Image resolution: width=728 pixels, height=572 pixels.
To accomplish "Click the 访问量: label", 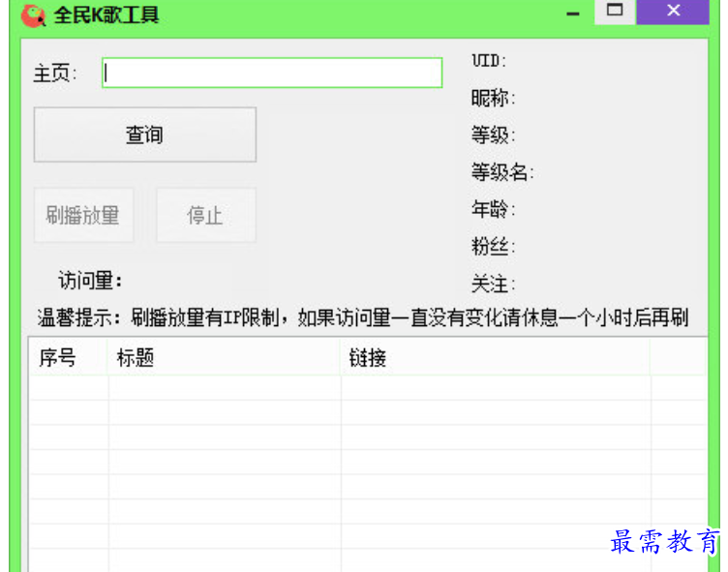I will point(91,281).
